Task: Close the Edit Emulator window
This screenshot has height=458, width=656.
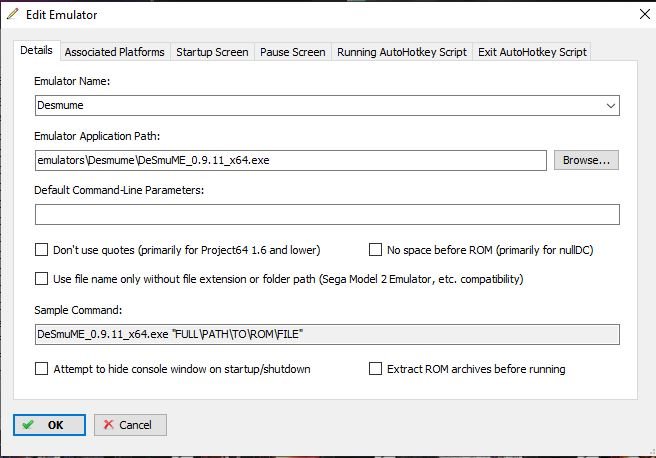Action: click(645, 14)
